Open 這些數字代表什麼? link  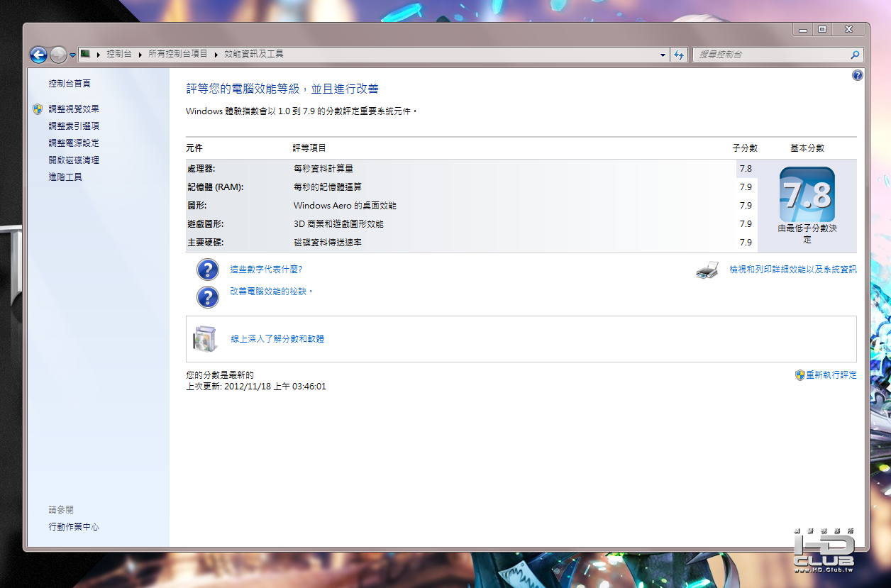[266, 270]
